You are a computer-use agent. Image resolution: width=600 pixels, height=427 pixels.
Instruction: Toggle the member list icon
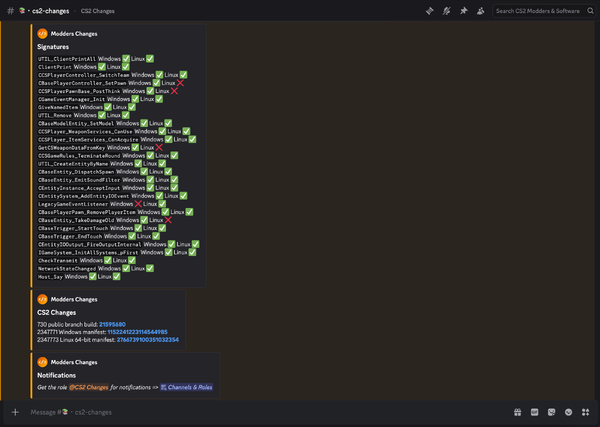[481, 11]
